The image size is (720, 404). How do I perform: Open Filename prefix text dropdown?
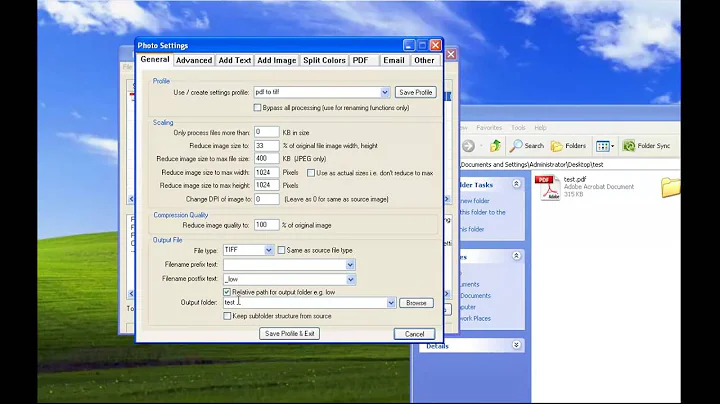click(350, 265)
